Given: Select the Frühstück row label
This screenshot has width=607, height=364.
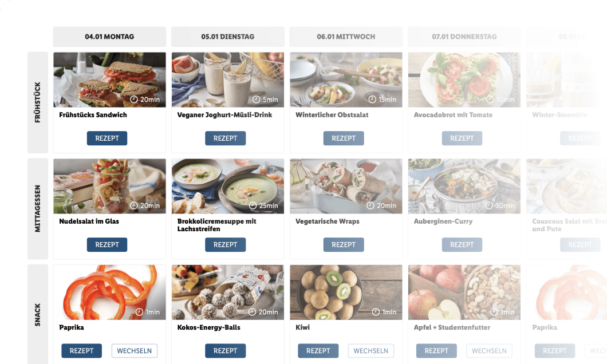Looking at the screenshot, I should click(38, 102).
